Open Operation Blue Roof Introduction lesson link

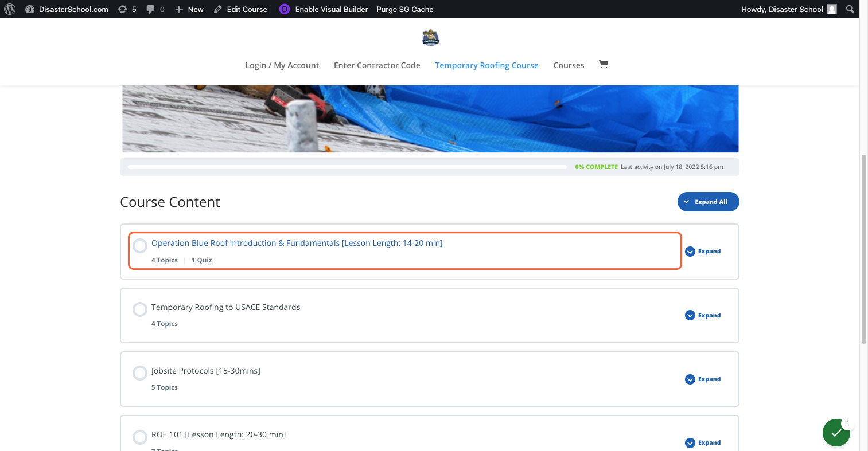pyautogui.click(x=297, y=243)
